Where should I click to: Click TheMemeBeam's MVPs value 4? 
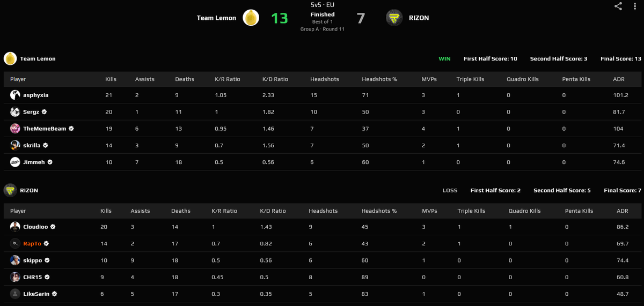(423, 129)
